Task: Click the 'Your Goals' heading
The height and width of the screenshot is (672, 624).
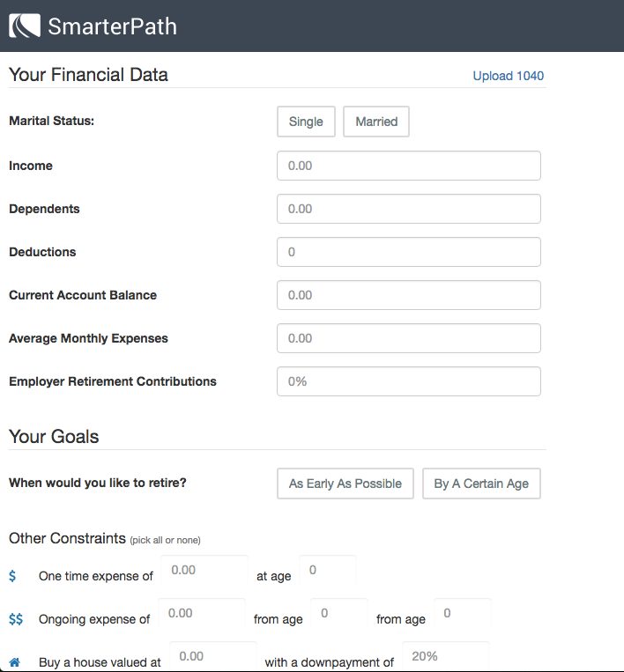Action: point(54,436)
